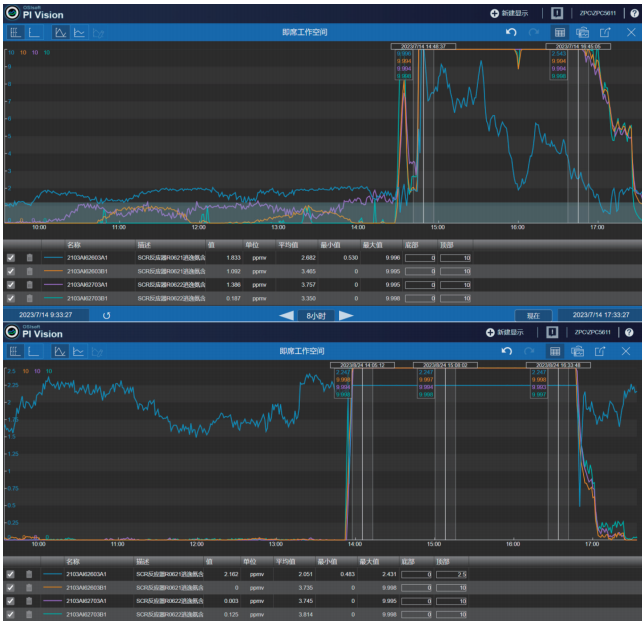This screenshot has width=644, height=623.
Task: Open the ZPC\ZPC5611 user menu in top header
Action: pyautogui.click(x=598, y=14)
